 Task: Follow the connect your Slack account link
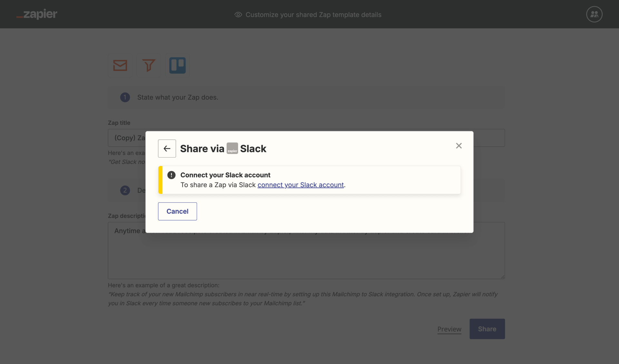(x=300, y=185)
